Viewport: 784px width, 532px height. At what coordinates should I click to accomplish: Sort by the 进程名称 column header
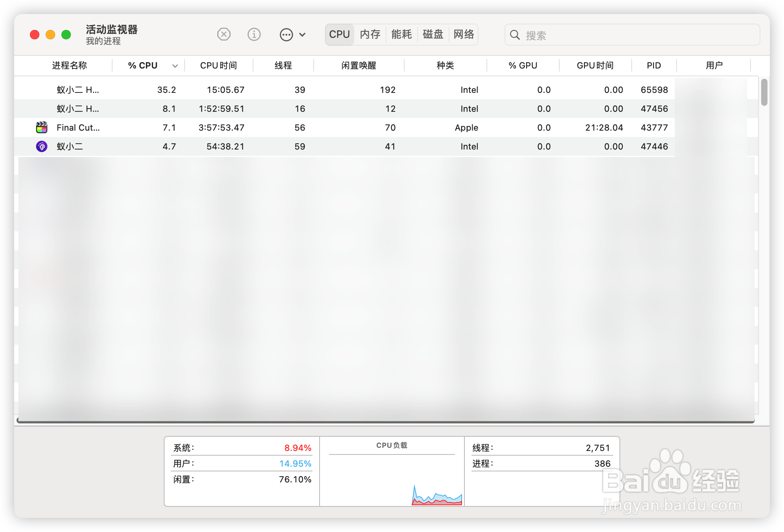(69, 65)
